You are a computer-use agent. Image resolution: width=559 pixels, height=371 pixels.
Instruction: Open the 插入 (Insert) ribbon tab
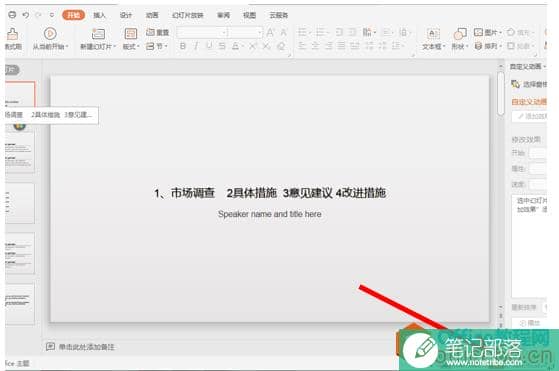[x=99, y=15]
